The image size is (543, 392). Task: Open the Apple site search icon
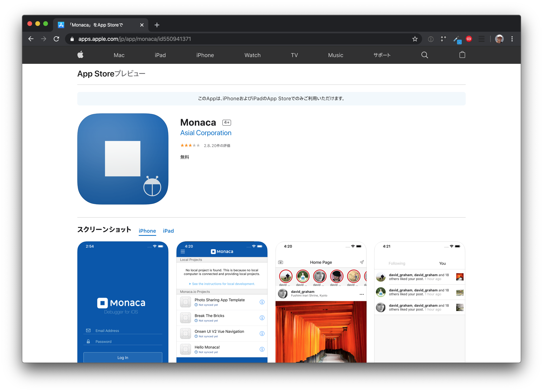(424, 55)
